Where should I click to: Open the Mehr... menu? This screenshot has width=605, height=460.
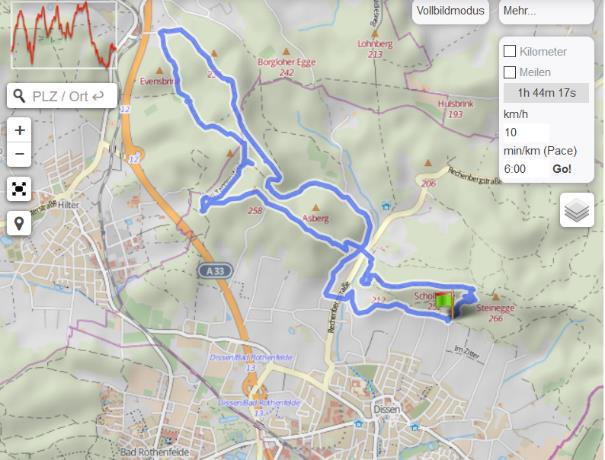[546, 11]
